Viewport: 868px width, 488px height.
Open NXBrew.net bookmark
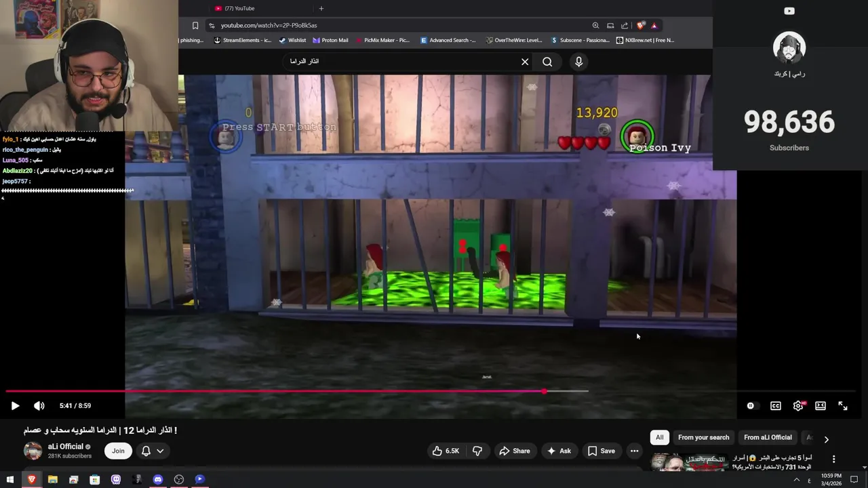point(645,40)
